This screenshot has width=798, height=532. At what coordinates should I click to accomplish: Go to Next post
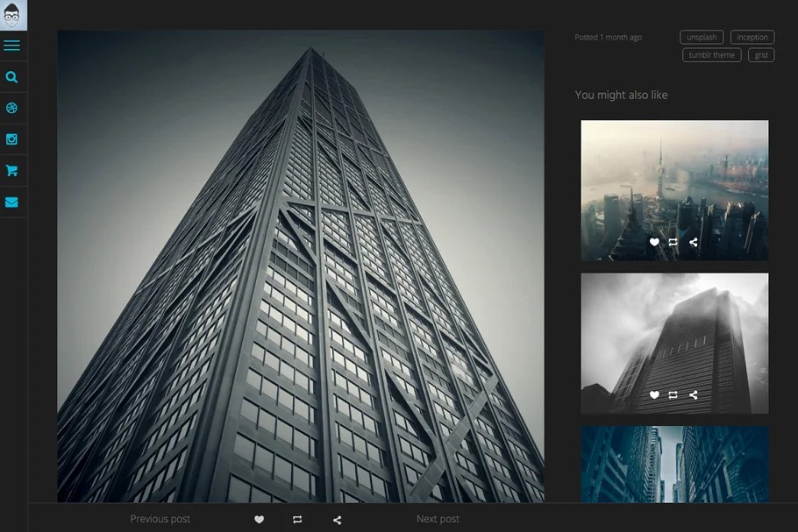point(438,519)
